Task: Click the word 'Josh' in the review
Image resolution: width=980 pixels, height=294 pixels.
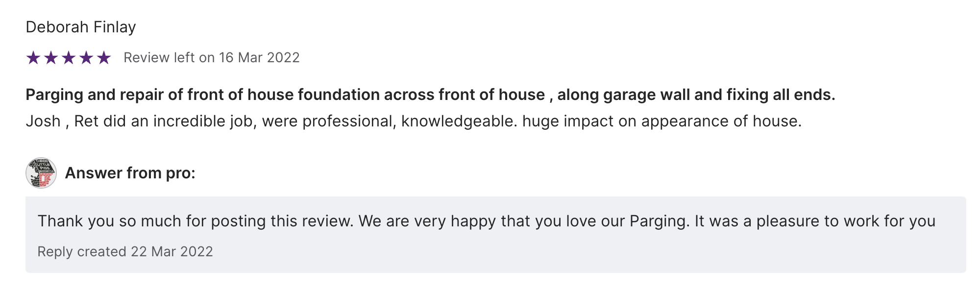Action: [43, 121]
